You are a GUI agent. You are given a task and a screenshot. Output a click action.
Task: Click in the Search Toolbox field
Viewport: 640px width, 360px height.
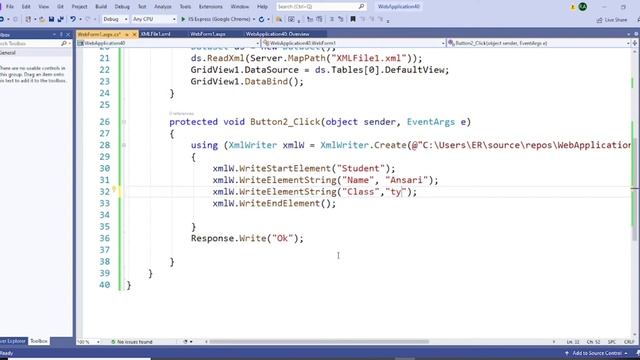[30, 43]
